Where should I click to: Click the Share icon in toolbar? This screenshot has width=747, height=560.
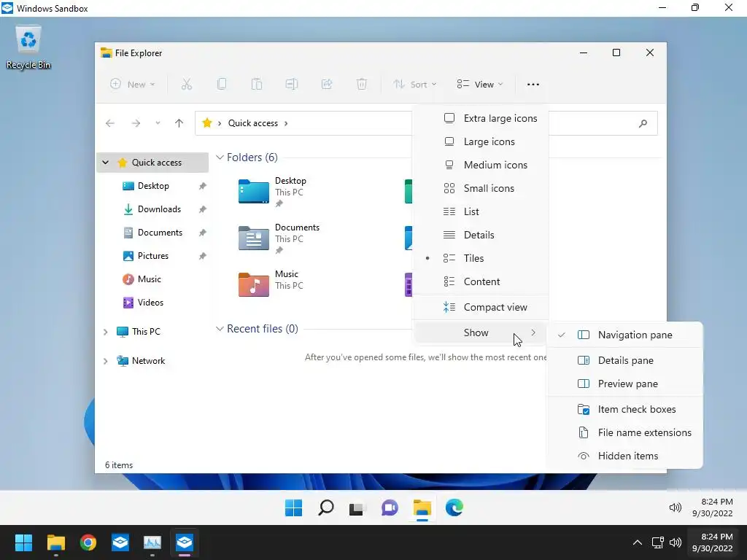(x=327, y=85)
